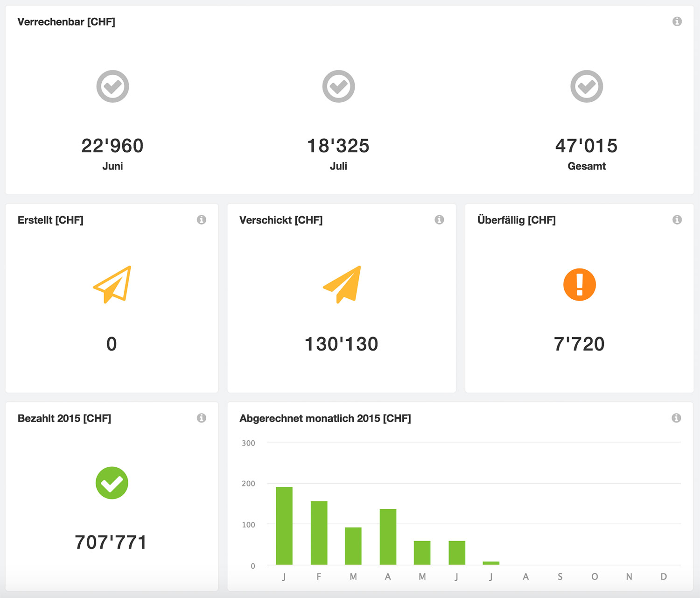Screen dimensions: 700x598
Task: Click the grey checkmark icon above Gesamt
Action: pyautogui.click(x=587, y=86)
